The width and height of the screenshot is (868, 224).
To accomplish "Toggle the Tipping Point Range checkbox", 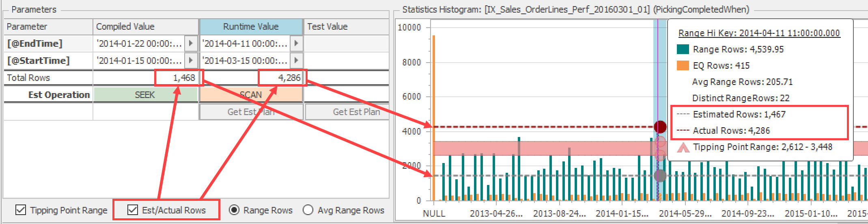I will click(21, 210).
